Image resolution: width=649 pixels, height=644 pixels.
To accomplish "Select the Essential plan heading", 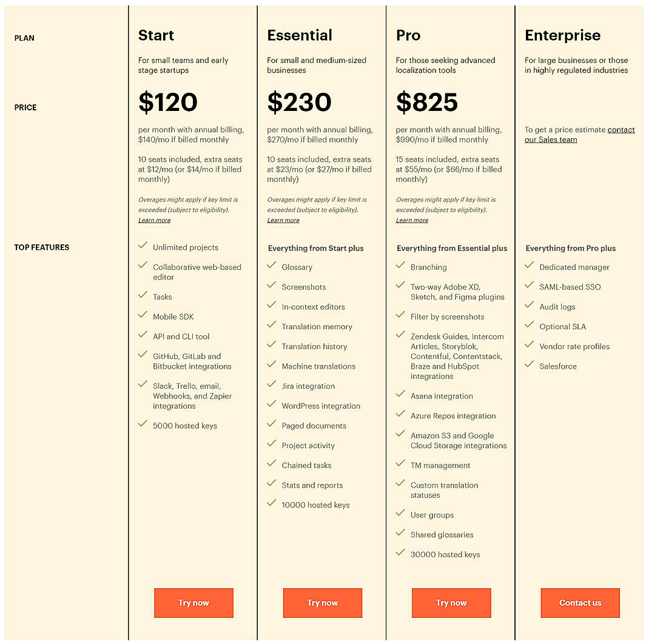I will [300, 35].
